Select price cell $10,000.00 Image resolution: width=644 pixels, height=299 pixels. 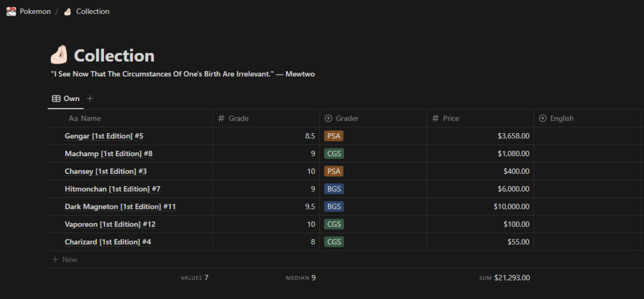(480, 206)
